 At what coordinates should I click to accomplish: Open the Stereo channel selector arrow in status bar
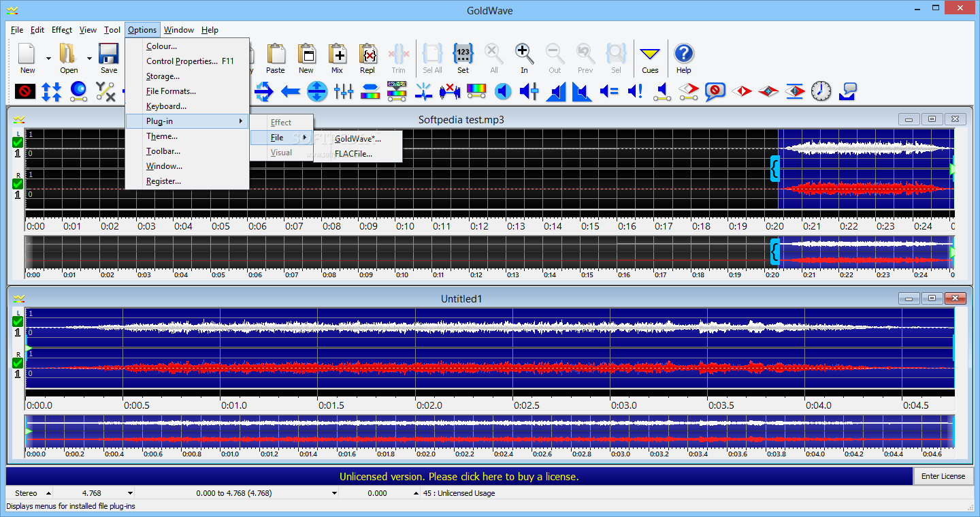48,493
